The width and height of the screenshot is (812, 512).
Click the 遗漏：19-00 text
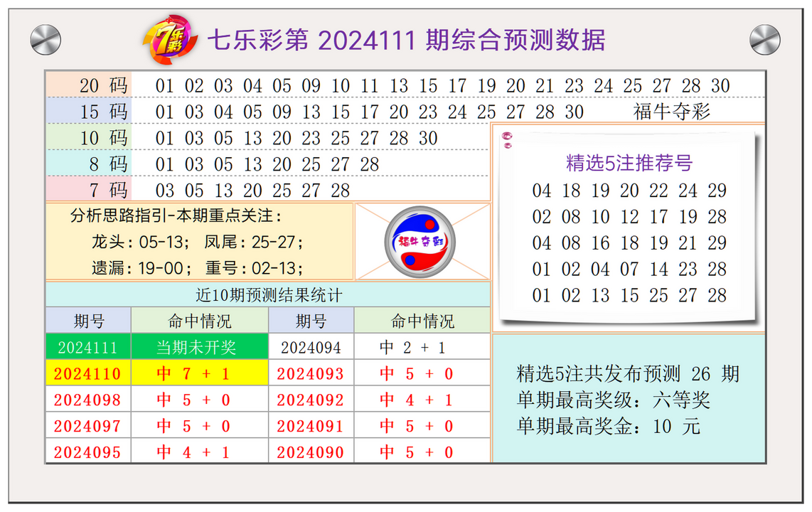pyautogui.click(x=142, y=268)
